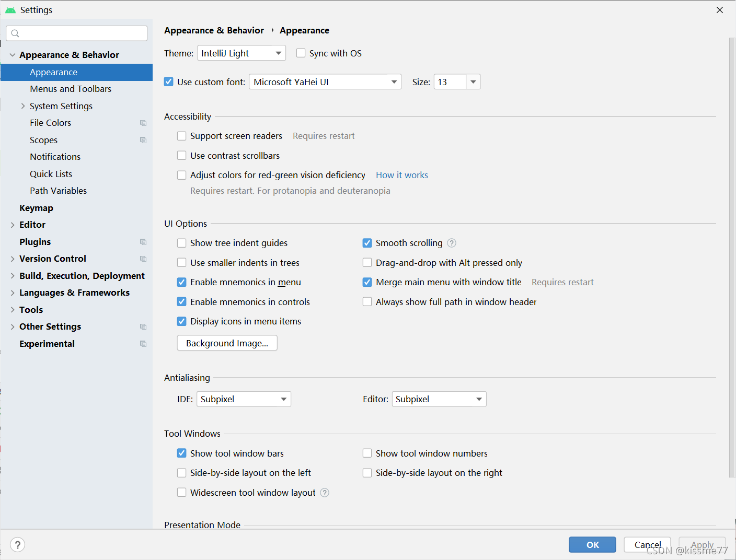Click the project-level icon next to File Colors
The width and height of the screenshot is (736, 560).
[143, 123]
